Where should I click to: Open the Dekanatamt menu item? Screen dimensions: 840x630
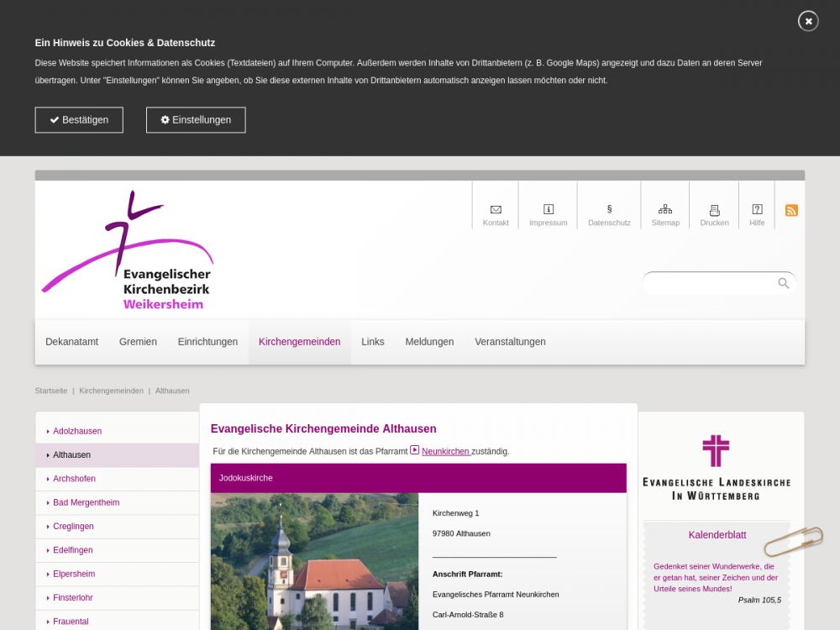coord(72,342)
